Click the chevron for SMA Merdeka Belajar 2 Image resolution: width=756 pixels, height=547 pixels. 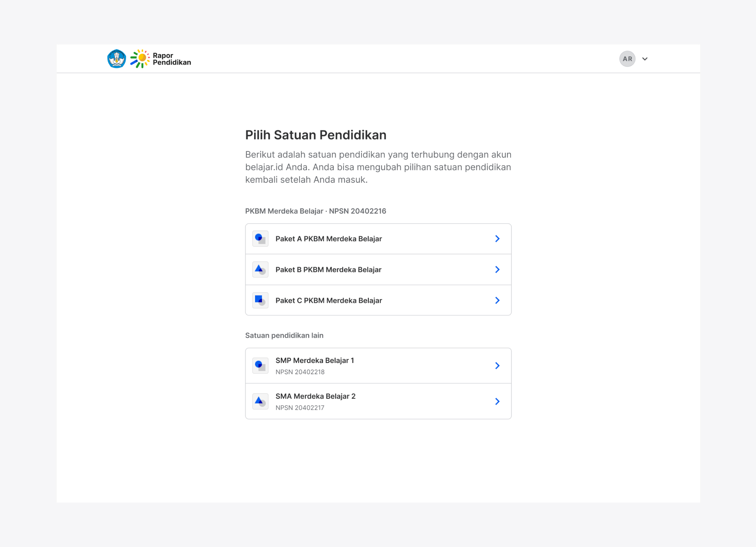pyautogui.click(x=497, y=401)
